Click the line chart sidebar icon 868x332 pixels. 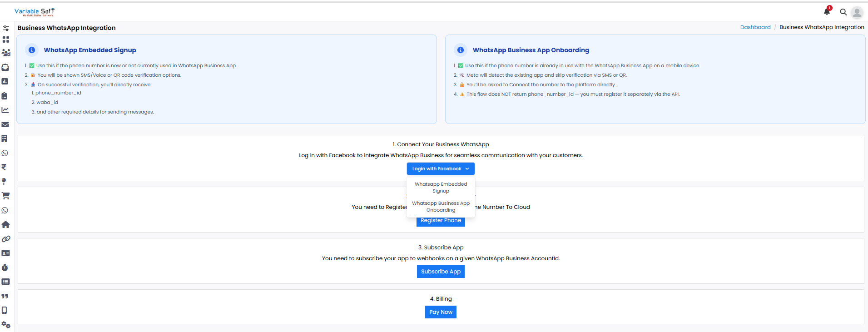(5, 110)
